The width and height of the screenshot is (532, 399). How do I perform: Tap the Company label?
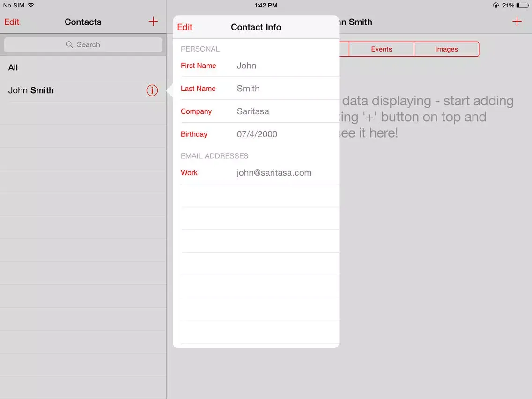pyautogui.click(x=196, y=111)
